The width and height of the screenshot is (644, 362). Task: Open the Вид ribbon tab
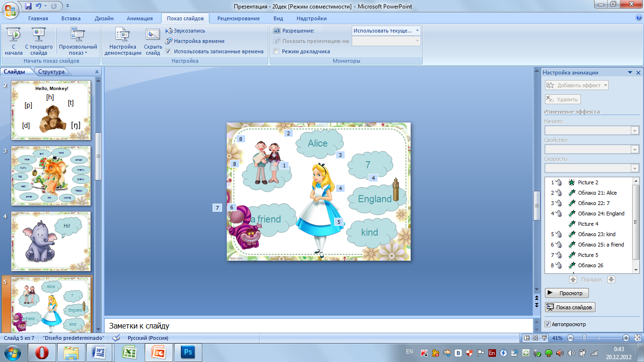pyautogui.click(x=278, y=18)
